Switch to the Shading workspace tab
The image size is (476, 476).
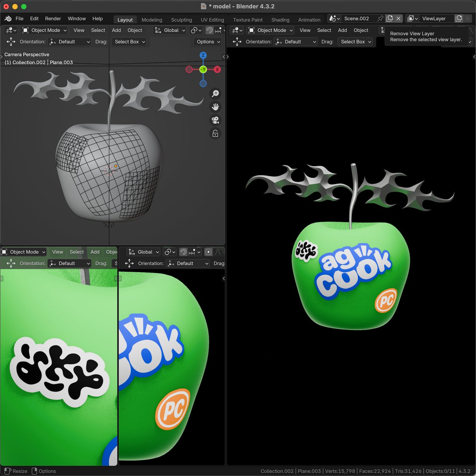(x=280, y=20)
